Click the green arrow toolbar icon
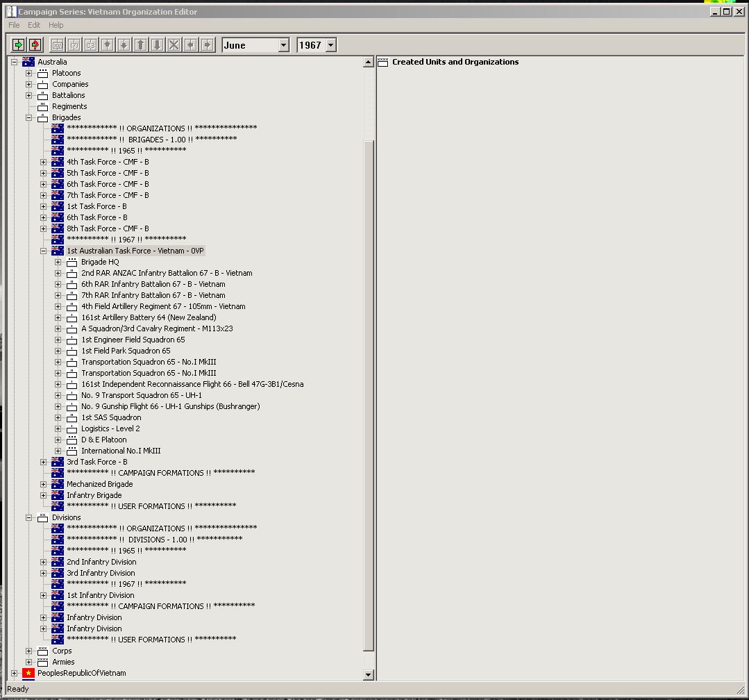This screenshot has height=700, width=749. 18,45
